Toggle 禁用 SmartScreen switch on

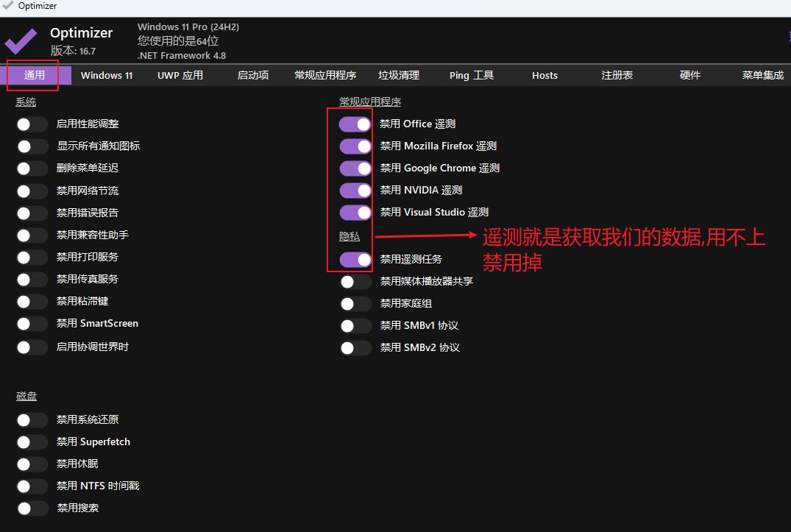[x=32, y=324]
